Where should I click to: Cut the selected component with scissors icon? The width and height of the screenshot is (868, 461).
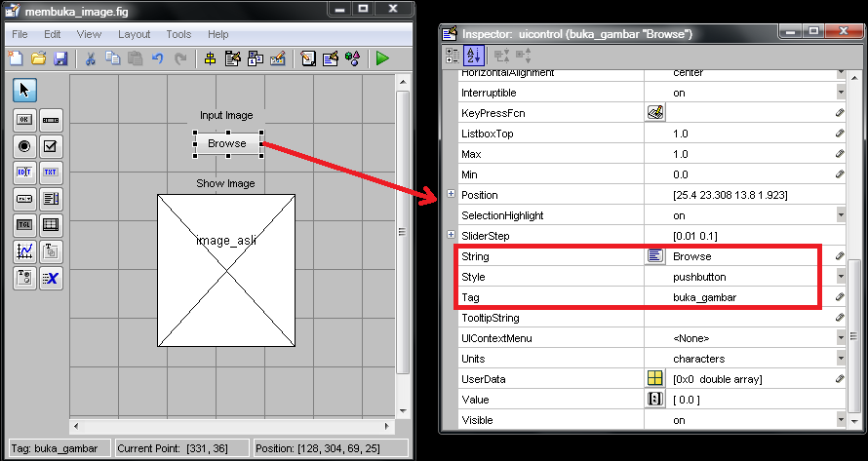point(91,58)
